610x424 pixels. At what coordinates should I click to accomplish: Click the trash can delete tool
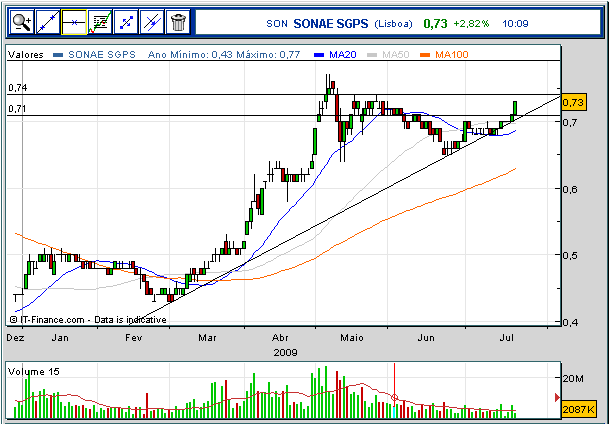pos(178,22)
